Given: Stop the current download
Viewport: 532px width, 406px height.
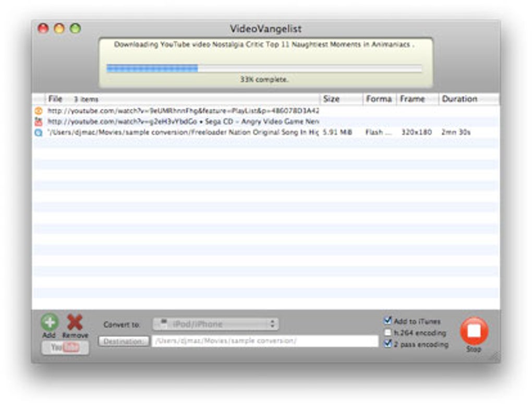Looking at the screenshot, I should (474, 331).
